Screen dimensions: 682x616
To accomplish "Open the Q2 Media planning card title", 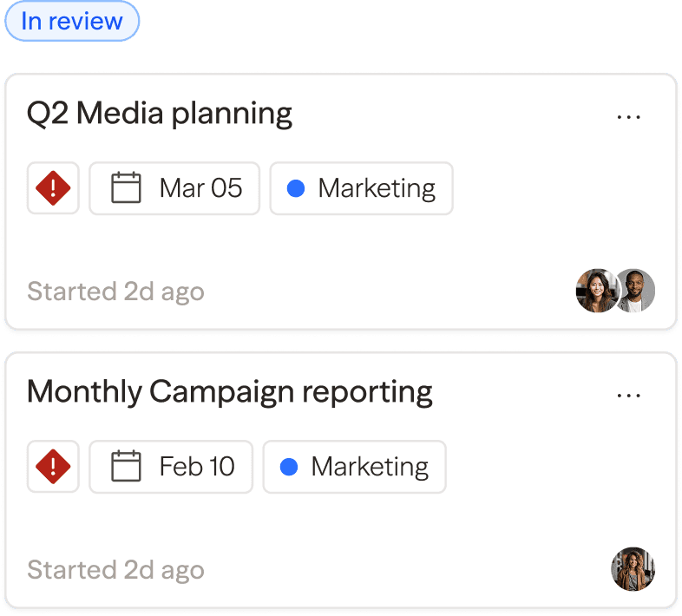I will [x=160, y=114].
